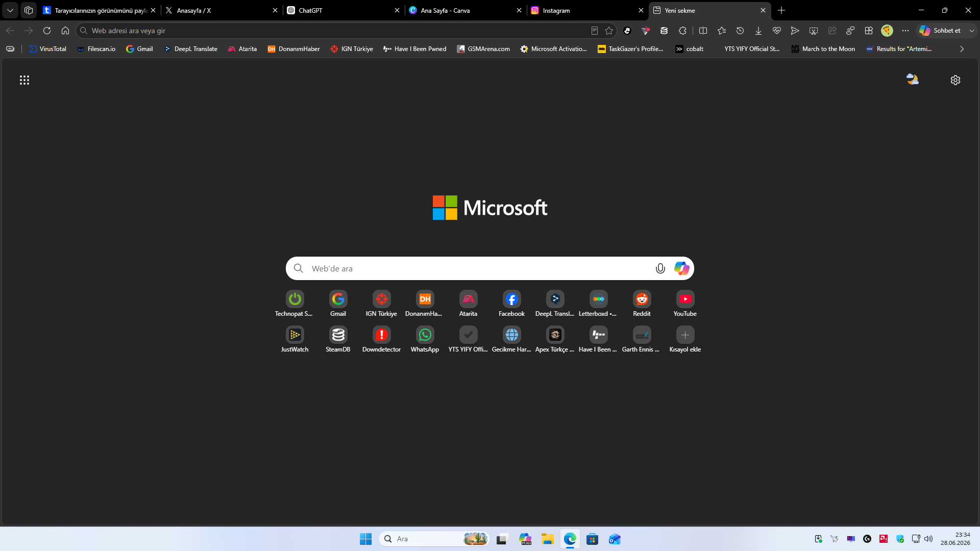Viewport: 980px width, 551px height.
Task: Open the Garth Ennis shortcut tile
Action: tap(642, 340)
